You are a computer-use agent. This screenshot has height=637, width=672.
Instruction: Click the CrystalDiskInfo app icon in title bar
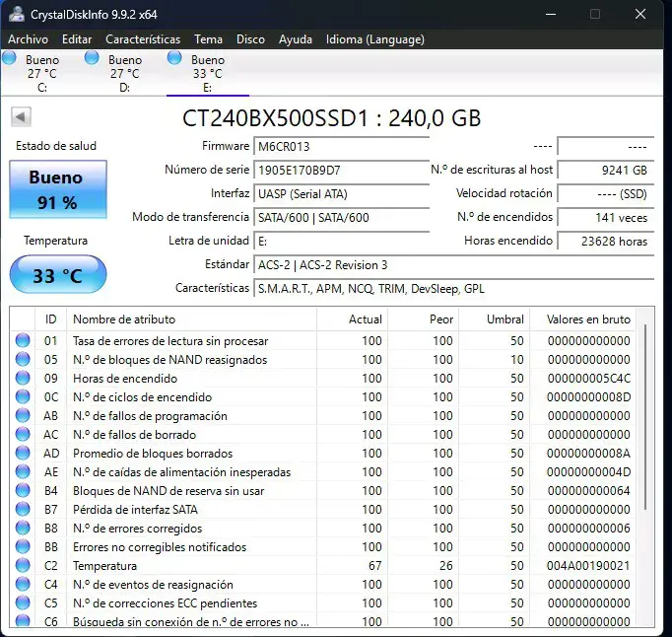(17, 14)
